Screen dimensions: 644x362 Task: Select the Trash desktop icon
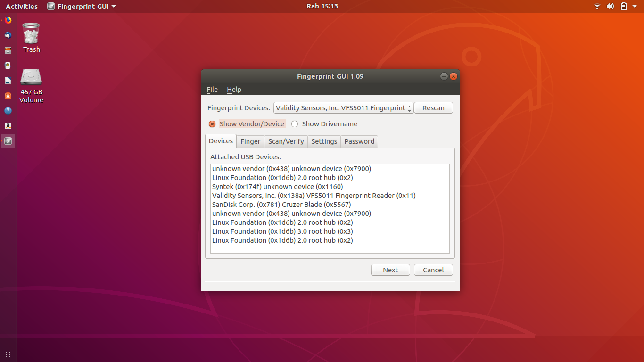point(32,38)
